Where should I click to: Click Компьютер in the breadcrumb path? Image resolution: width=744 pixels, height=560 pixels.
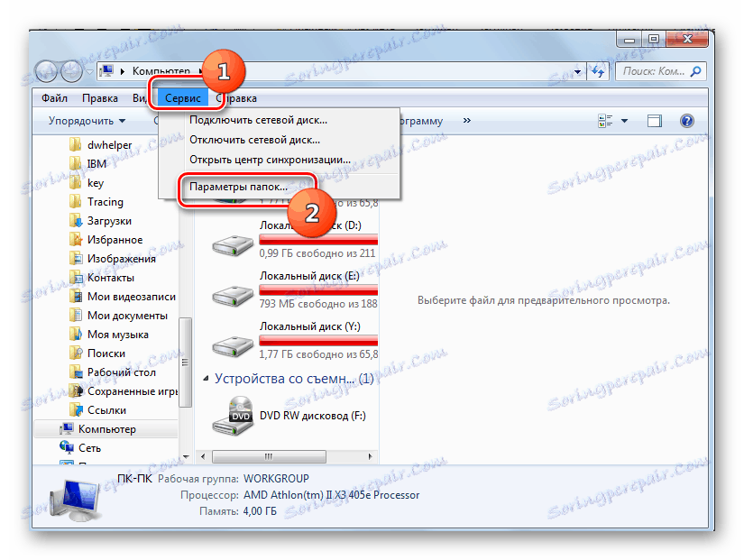point(164,70)
